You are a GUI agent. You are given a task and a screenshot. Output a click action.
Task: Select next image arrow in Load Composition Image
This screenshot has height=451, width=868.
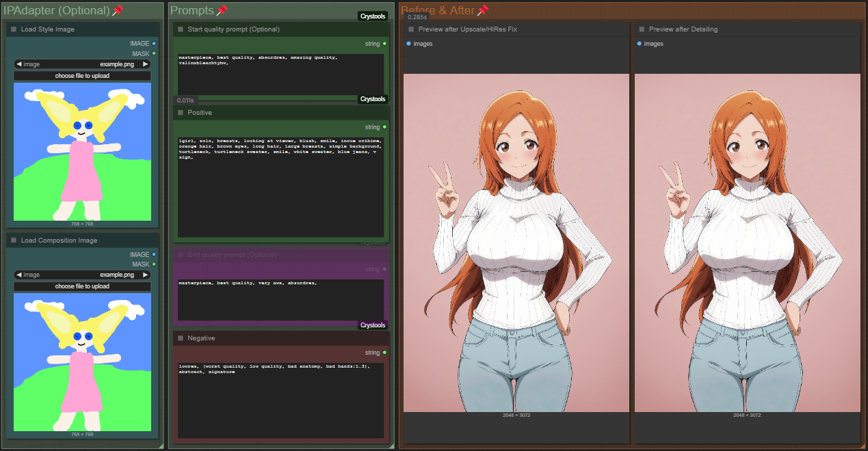(x=145, y=275)
